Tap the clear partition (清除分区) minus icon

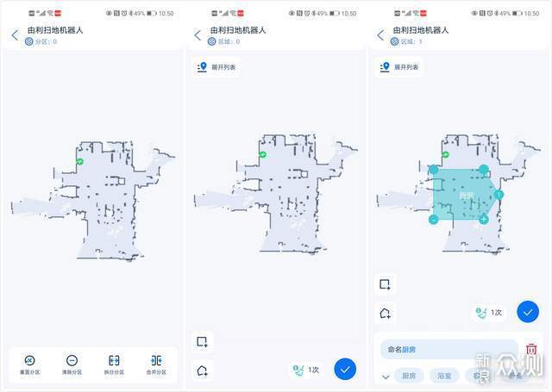tap(72, 360)
